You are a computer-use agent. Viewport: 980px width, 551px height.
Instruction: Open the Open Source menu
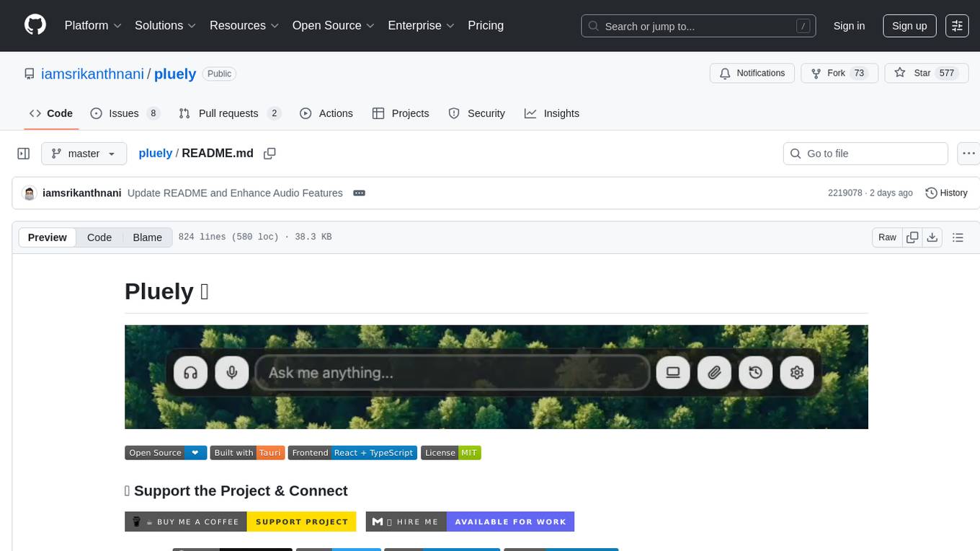coord(334,25)
